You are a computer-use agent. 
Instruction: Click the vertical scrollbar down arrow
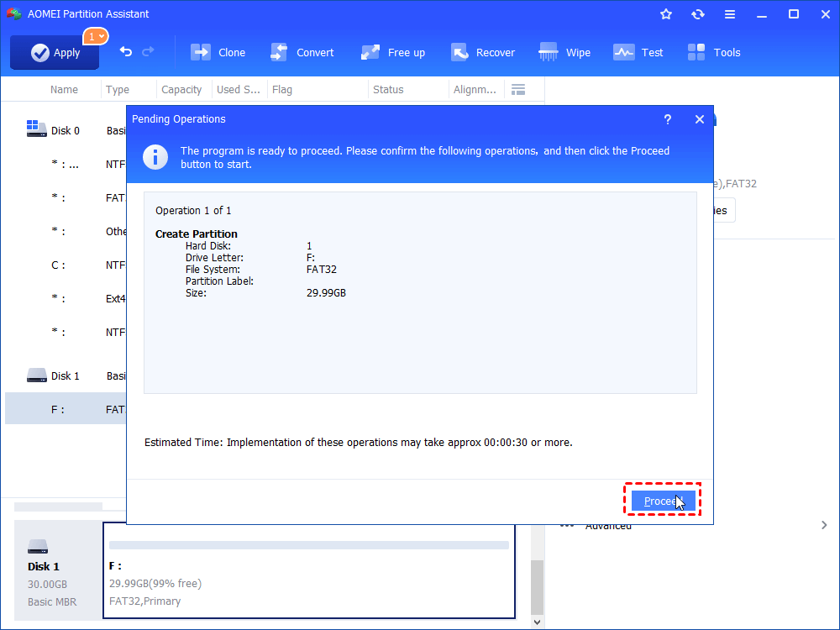[x=536, y=621]
